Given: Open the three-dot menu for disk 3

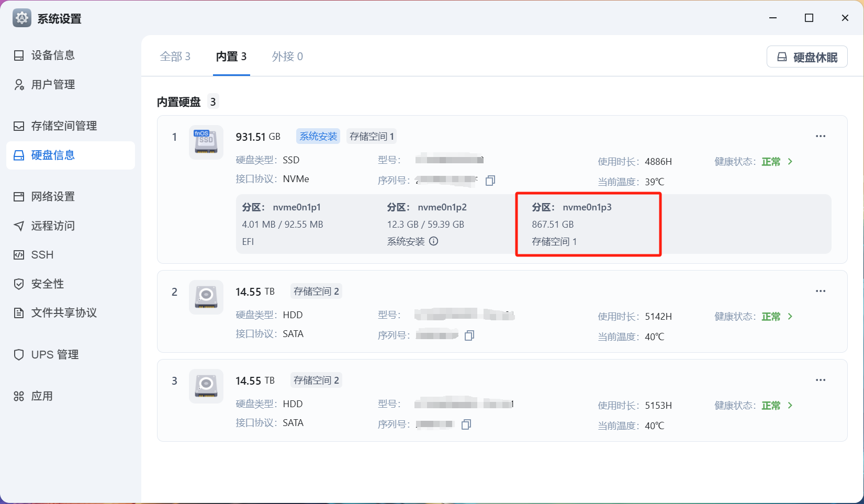Looking at the screenshot, I should [820, 380].
